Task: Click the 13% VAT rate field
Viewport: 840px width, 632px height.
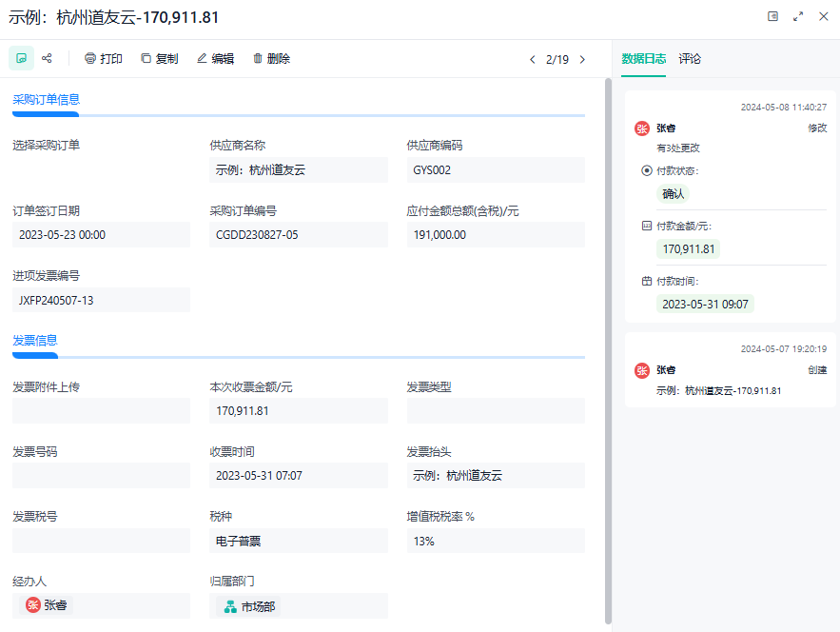Action: [496, 541]
